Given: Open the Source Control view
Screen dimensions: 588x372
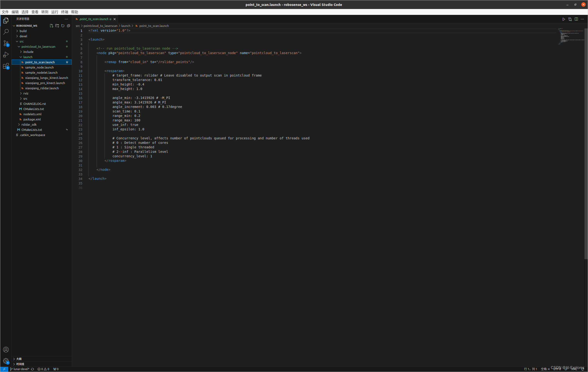Looking at the screenshot, I should click(x=6, y=43).
